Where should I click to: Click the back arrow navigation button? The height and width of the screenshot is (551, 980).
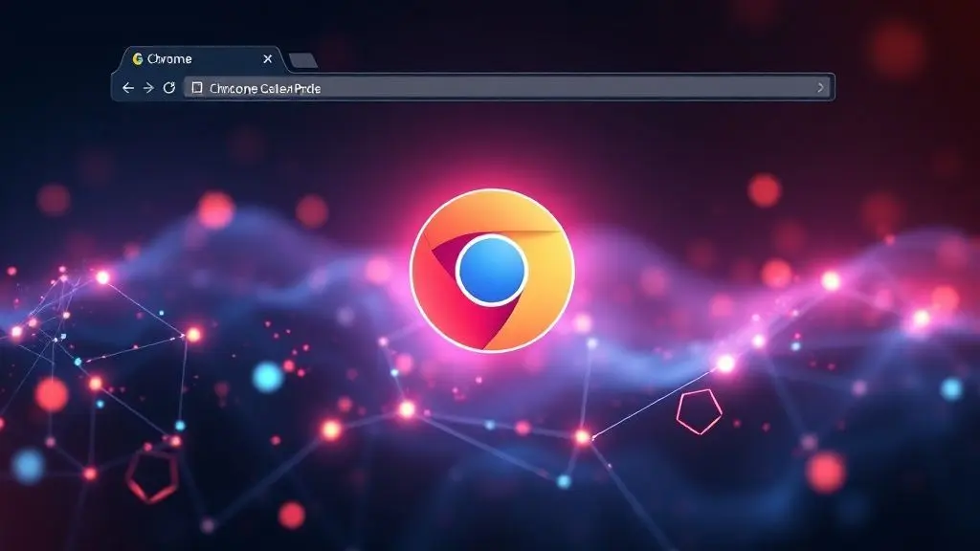click(x=128, y=88)
